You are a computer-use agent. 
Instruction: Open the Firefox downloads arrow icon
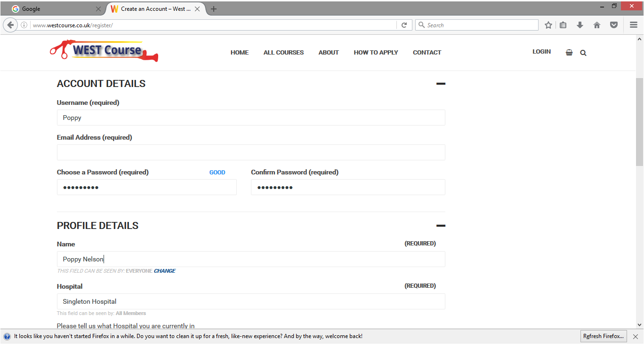click(580, 25)
